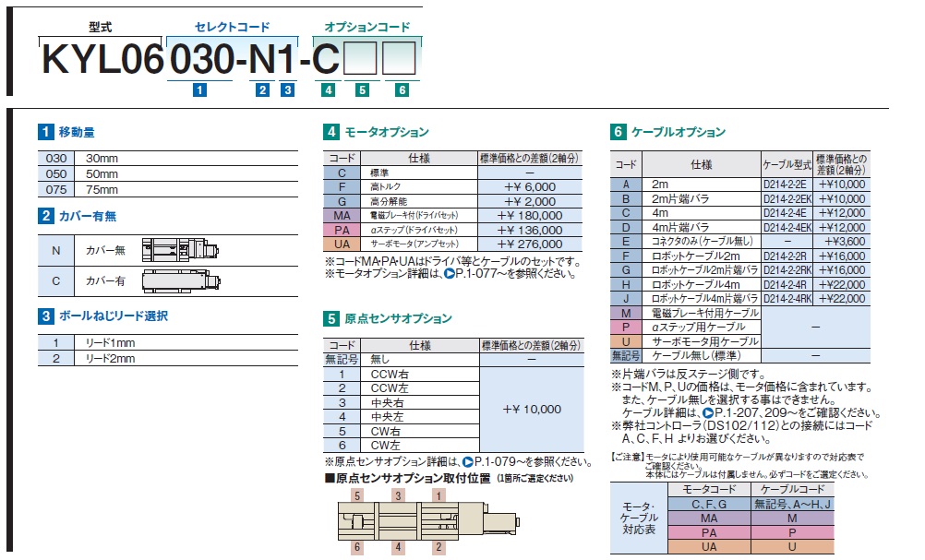
Task: Click badge 1 beside 移動量 heading
Action: coord(45,133)
